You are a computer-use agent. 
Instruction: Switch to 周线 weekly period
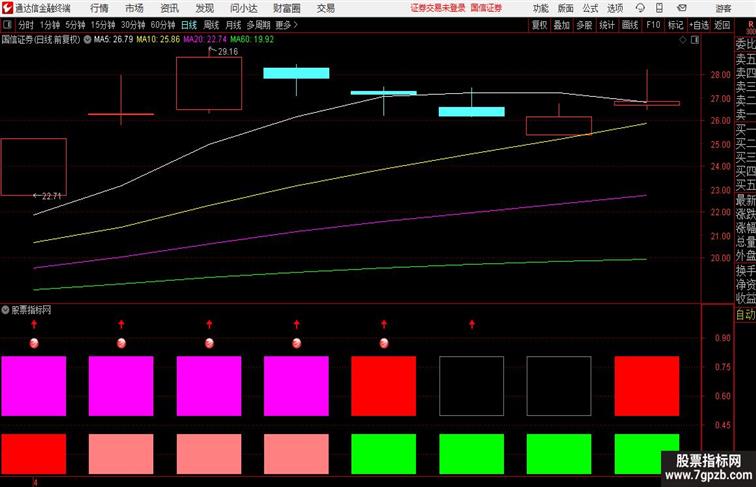coord(211,25)
